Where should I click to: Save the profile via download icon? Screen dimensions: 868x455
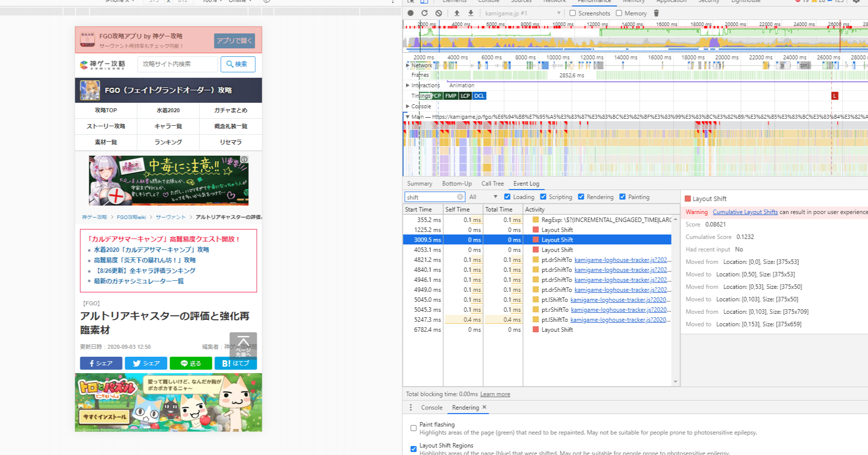click(x=471, y=13)
